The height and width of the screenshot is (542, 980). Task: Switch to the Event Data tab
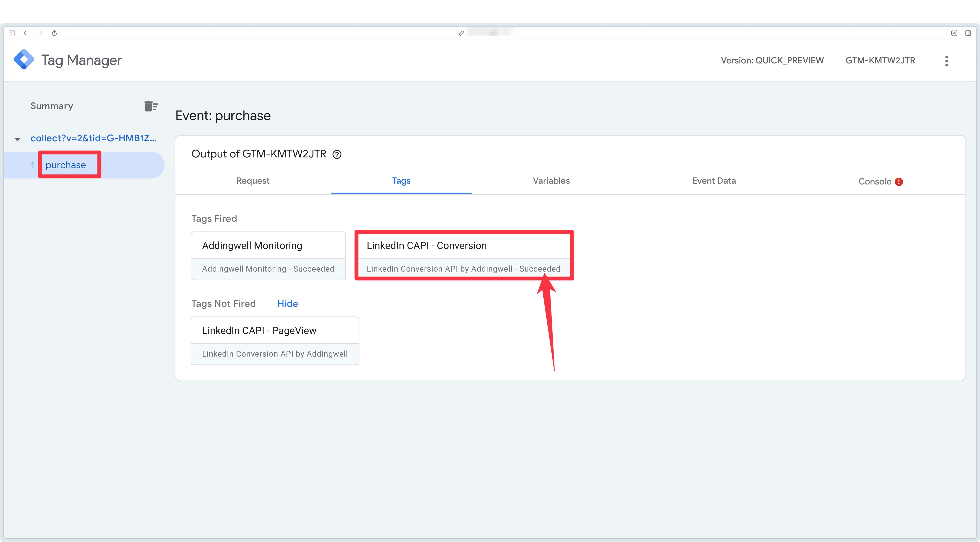[714, 181]
